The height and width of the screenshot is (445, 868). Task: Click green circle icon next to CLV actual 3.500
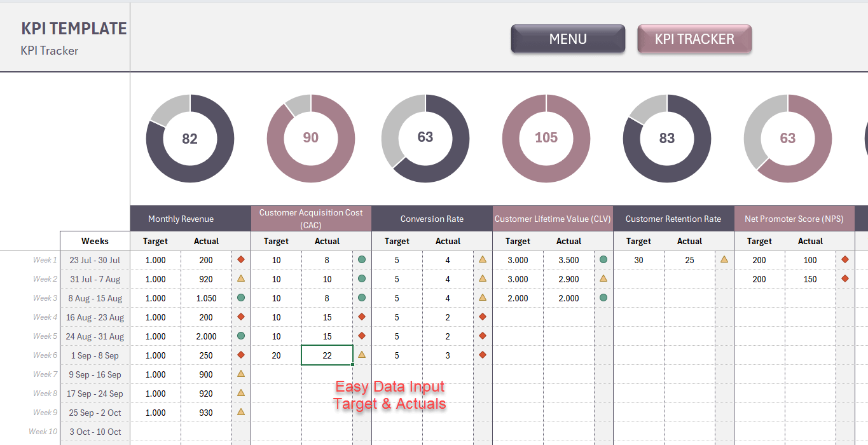603,259
